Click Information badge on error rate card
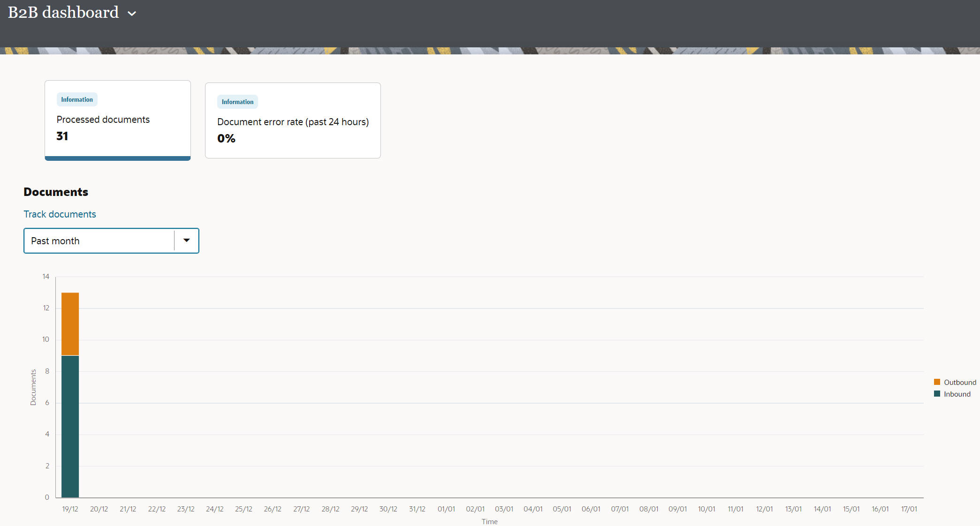The image size is (980, 526). (x=237, y=102)
